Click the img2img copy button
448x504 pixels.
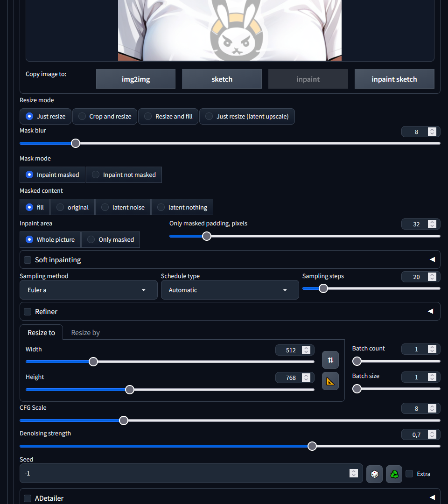(x=136, y=79)
